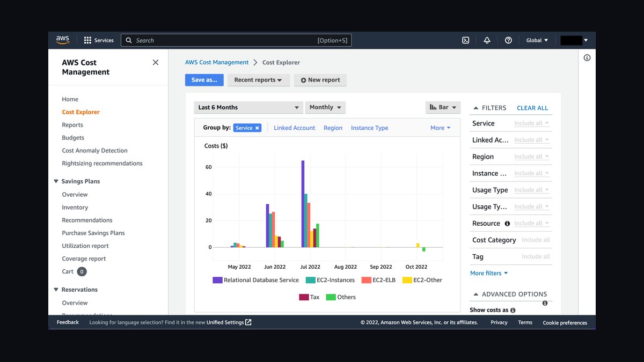This screenshot has width=644, height=362.
Task: Toggle EC2-ELB legend swatch
Action: 367,280
